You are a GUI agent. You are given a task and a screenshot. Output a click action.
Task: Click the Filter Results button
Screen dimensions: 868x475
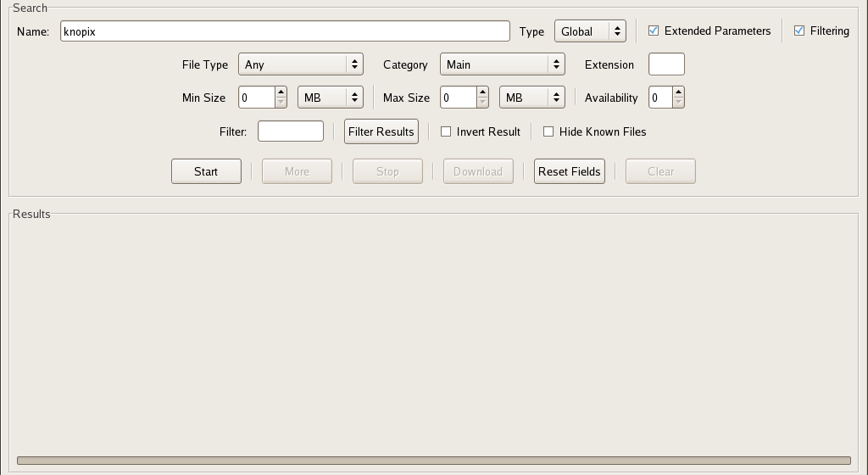click(x=381, y=131)
